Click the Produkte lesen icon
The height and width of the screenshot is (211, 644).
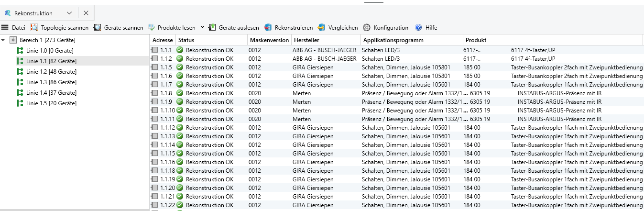coord(152,28)
